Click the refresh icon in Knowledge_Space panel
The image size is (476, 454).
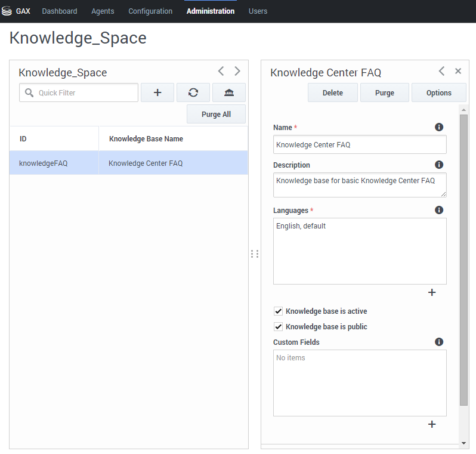pos(193,92)
